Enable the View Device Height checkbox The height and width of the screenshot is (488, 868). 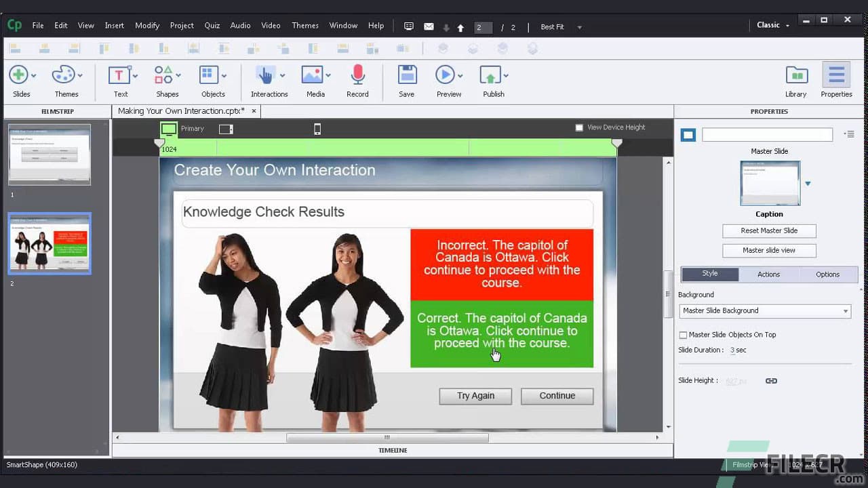[580, 127]
